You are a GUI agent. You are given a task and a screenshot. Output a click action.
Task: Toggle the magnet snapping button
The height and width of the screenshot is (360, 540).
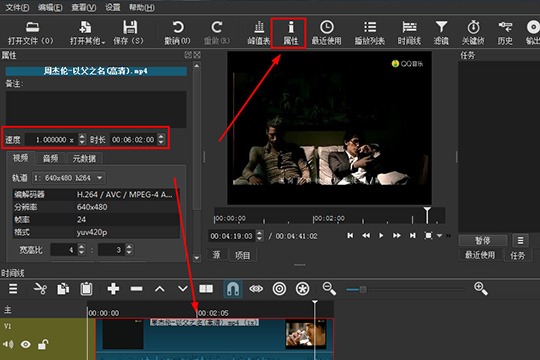233,289
